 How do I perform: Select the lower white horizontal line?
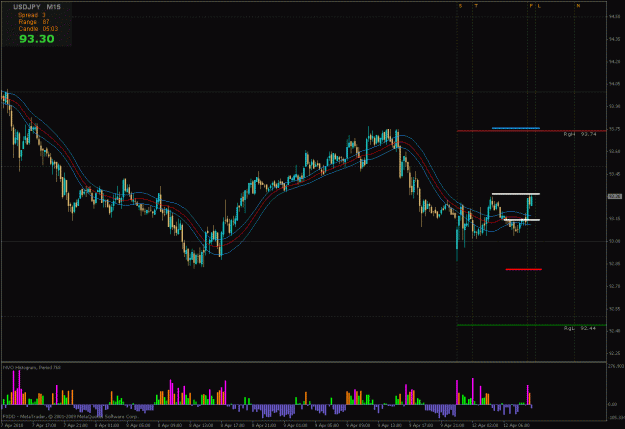522,220
